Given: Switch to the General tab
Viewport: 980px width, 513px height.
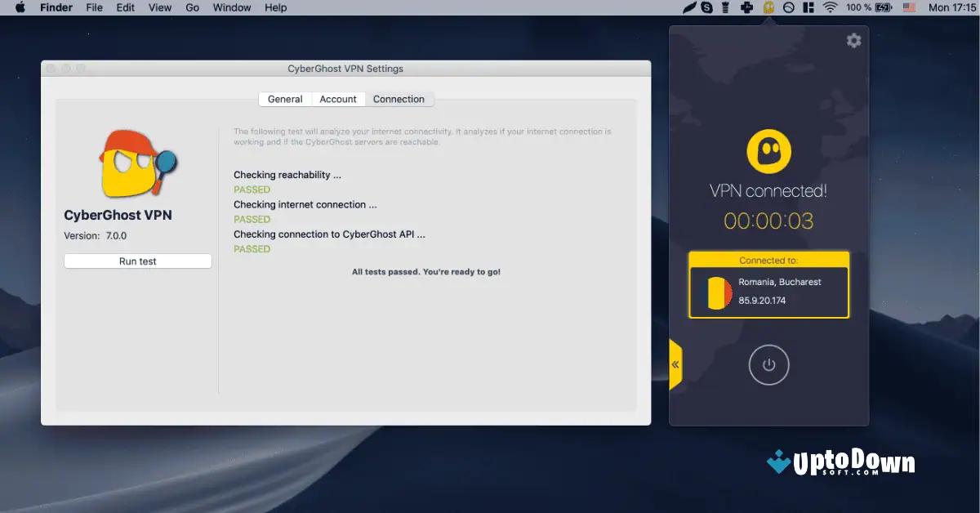Looking at the screenshot, I should coord(285,98).
